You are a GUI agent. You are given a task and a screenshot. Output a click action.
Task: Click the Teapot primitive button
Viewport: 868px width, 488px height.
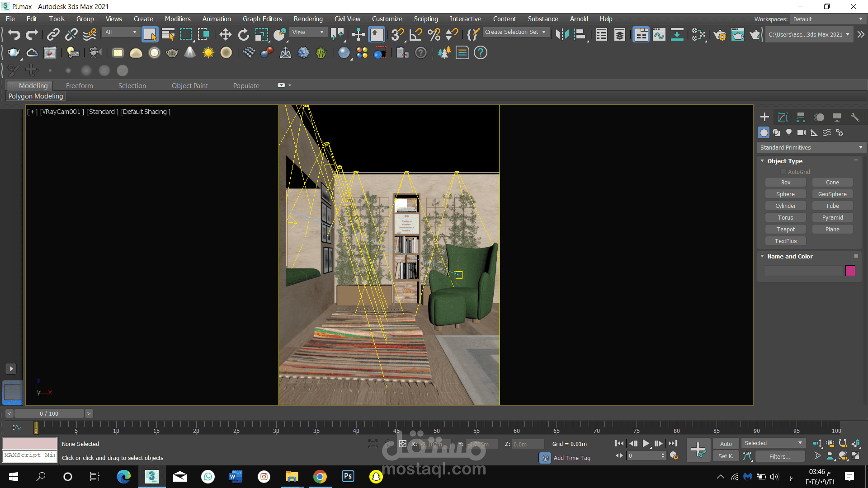click(786, 230)
